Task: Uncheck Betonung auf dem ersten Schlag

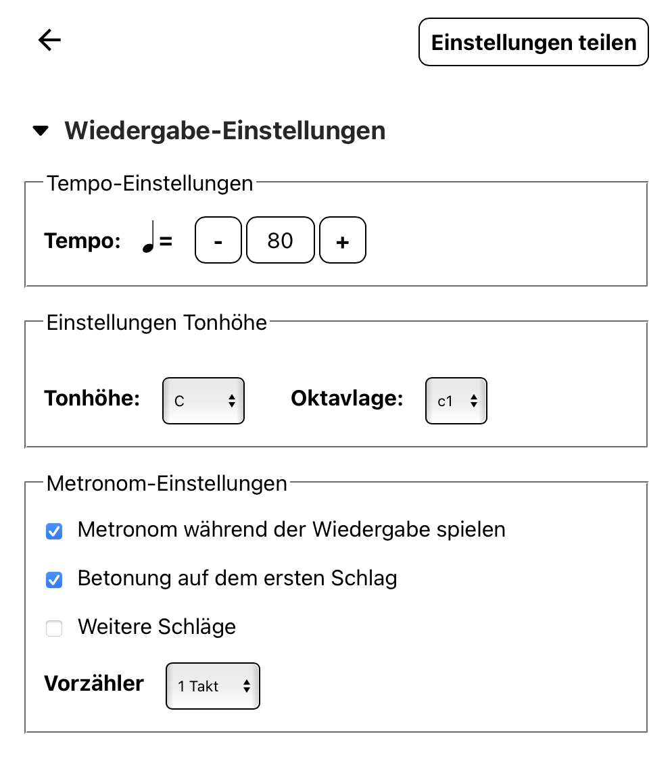Action: (x=54, y=580)
